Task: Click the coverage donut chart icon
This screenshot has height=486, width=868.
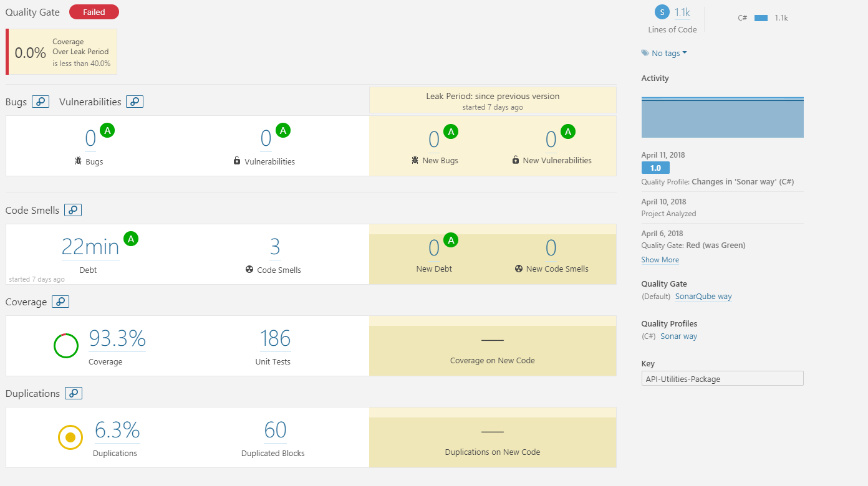Action: tap(66, 346)
